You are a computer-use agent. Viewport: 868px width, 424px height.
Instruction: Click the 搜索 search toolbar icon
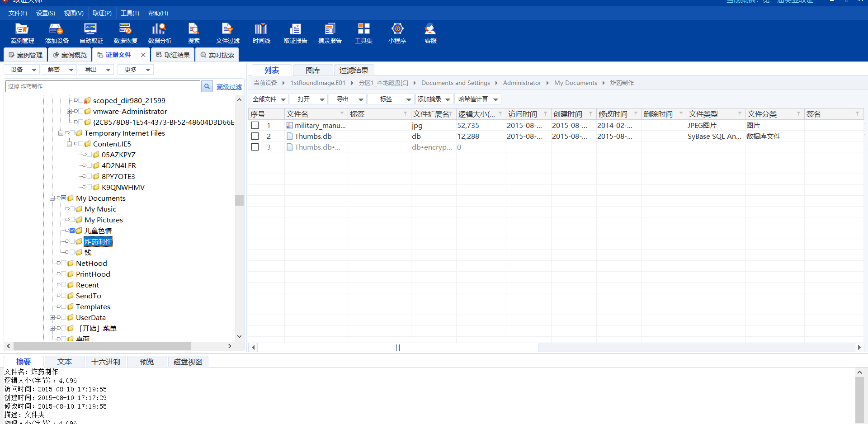pyautogui.click(x=193, y=33)
